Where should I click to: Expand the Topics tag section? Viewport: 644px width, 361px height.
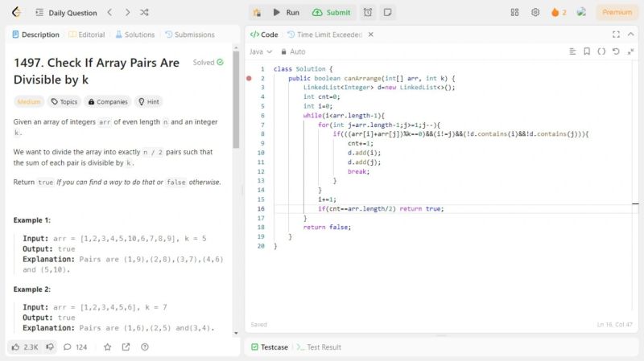click(64, 102)
